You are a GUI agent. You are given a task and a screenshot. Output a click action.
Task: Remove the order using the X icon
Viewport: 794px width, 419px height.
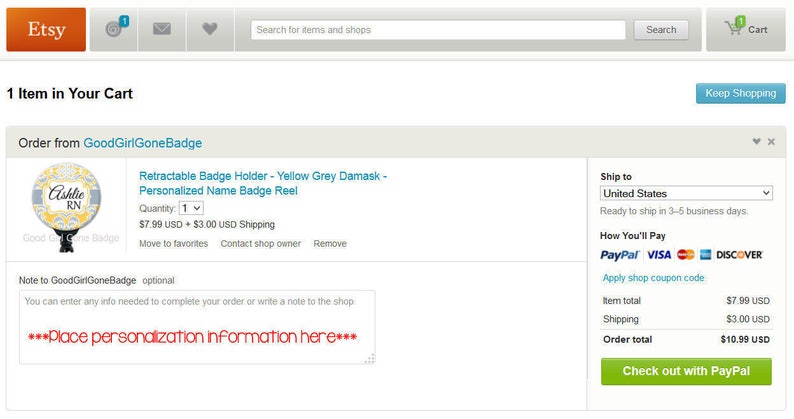[771, 142]
